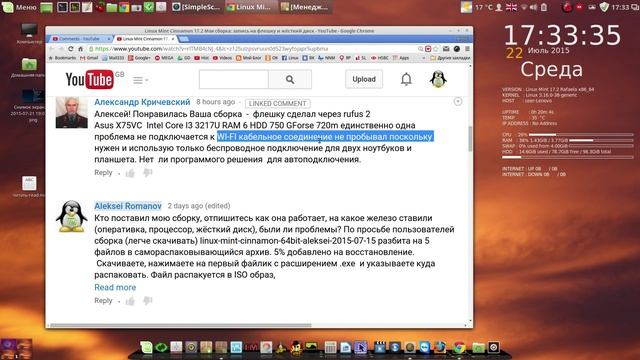The height and width of the screenshot is (360, 640).
Task: Reload the page in Chrome
Action: click(x=71, y=49)
